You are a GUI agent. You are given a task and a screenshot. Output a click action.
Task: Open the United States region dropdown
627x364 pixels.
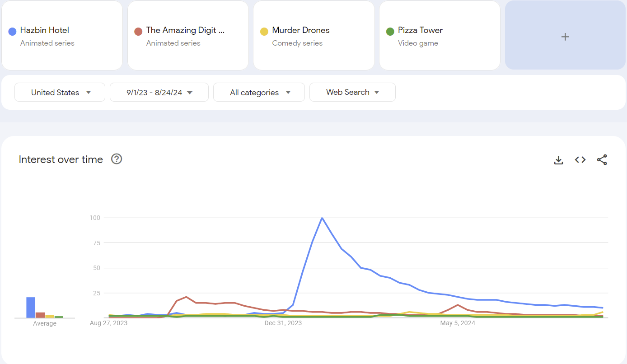(x=60, y=92)
